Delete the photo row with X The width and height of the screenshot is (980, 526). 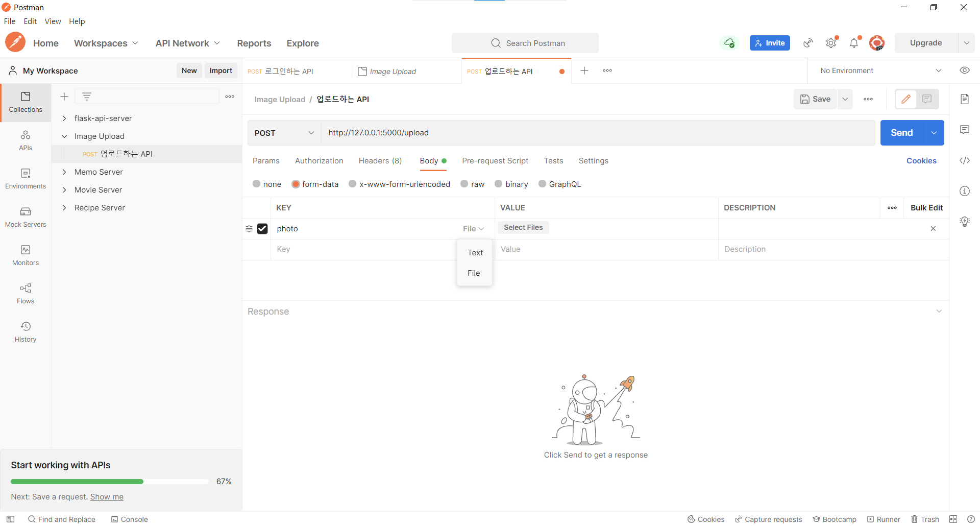933,229
